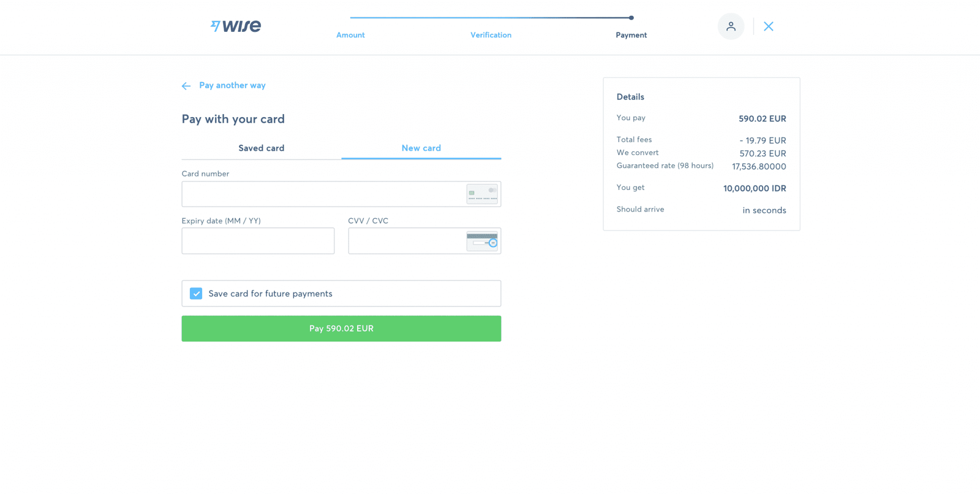Image resolution: width=980 pixels, height=494 pixels.
Task: Click the back arrow beside Pay another way
Action: [186, 86]
